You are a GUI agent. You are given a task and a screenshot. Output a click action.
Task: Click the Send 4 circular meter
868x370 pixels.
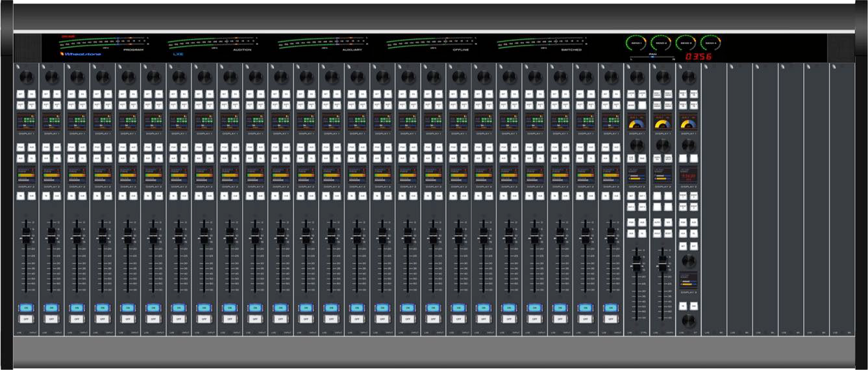[711, 43]
